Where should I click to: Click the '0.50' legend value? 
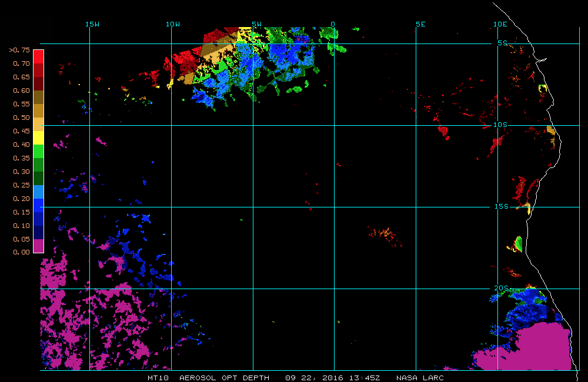point(21,118)
